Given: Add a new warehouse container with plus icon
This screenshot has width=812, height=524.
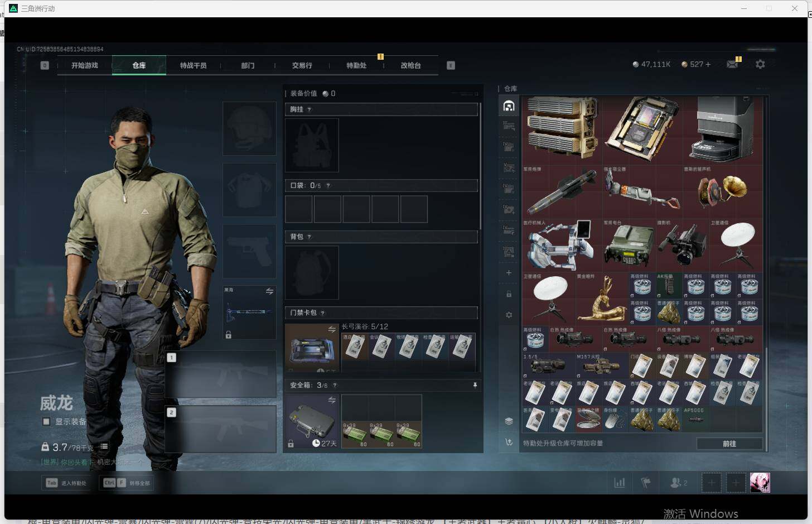Looking at the screenshot, I should click(509, 273).
